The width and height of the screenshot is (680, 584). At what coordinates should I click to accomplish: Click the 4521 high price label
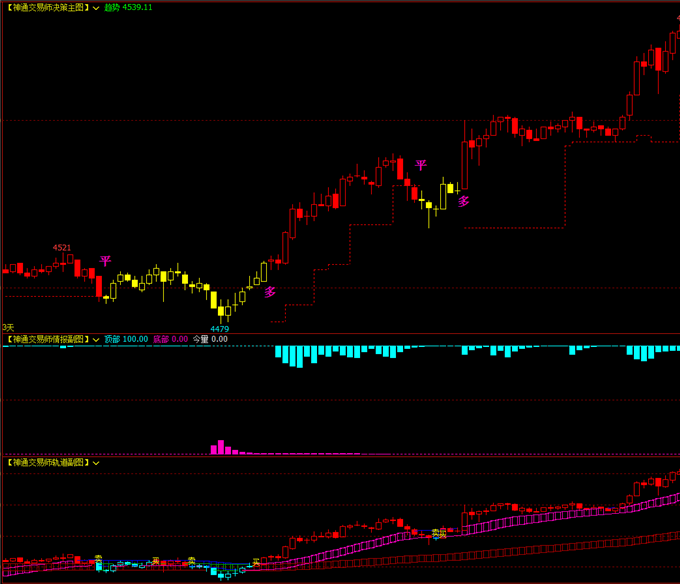point(62,248)
